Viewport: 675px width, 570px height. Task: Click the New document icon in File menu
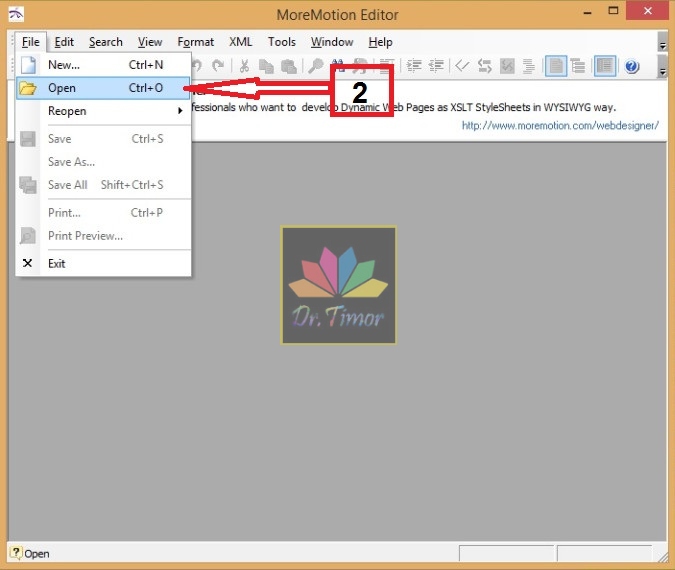[28, 65]
